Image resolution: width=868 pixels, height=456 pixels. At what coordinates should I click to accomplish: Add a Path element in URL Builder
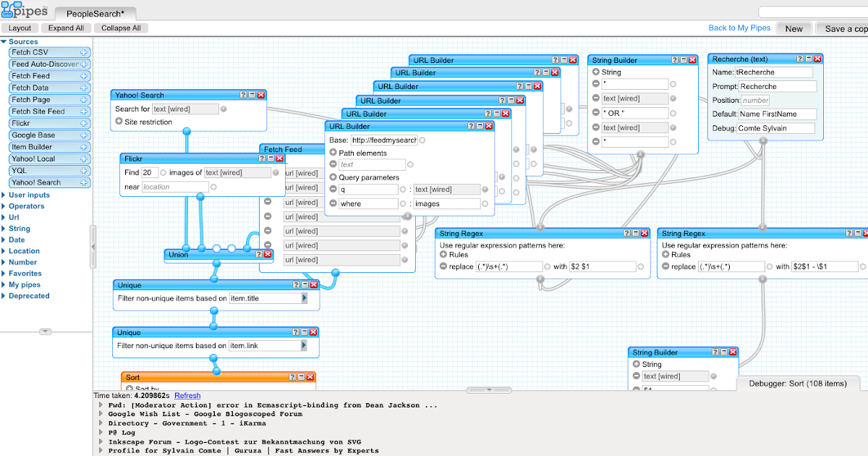coord(333,153)
